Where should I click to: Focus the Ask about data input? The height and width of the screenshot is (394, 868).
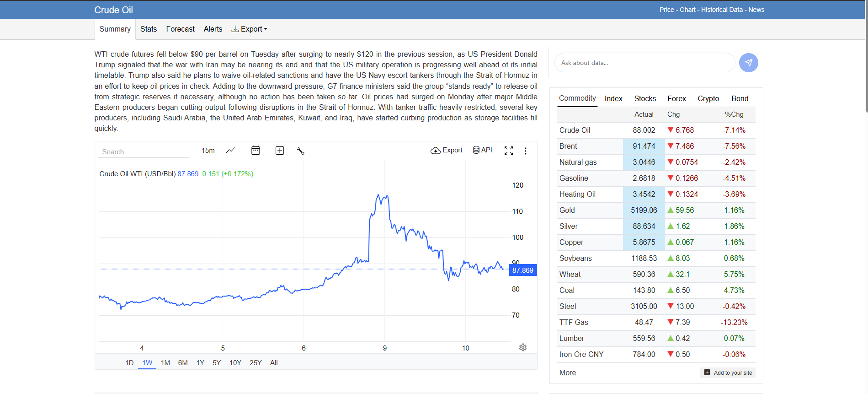point(644,63)
